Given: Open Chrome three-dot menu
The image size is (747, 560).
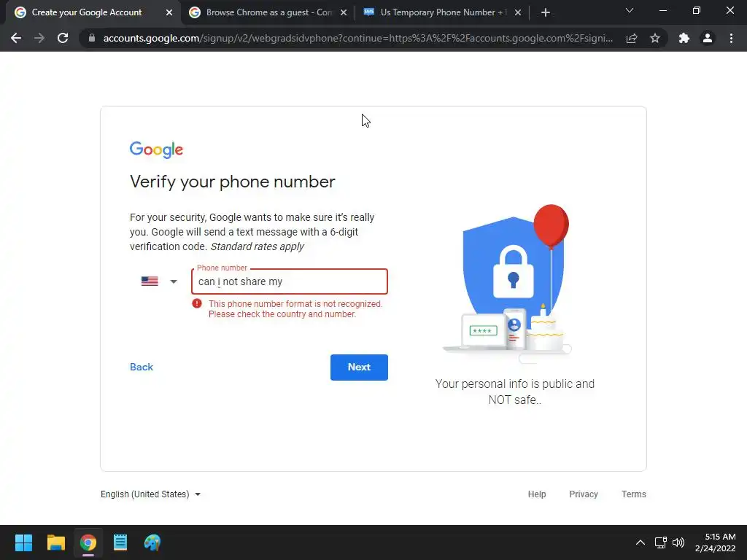Looking at the screenshot, I should point(731,38).
